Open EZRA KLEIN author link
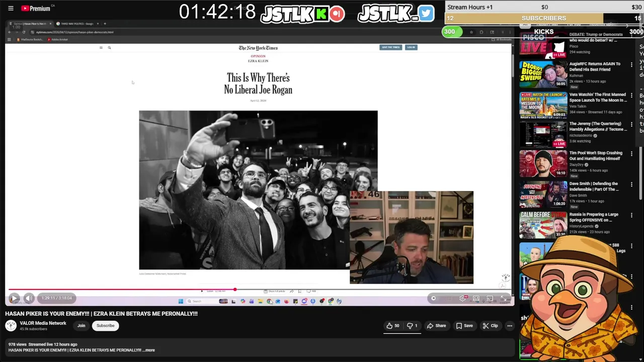This screenshot has height=362, width=644. [x=258, y=61]
